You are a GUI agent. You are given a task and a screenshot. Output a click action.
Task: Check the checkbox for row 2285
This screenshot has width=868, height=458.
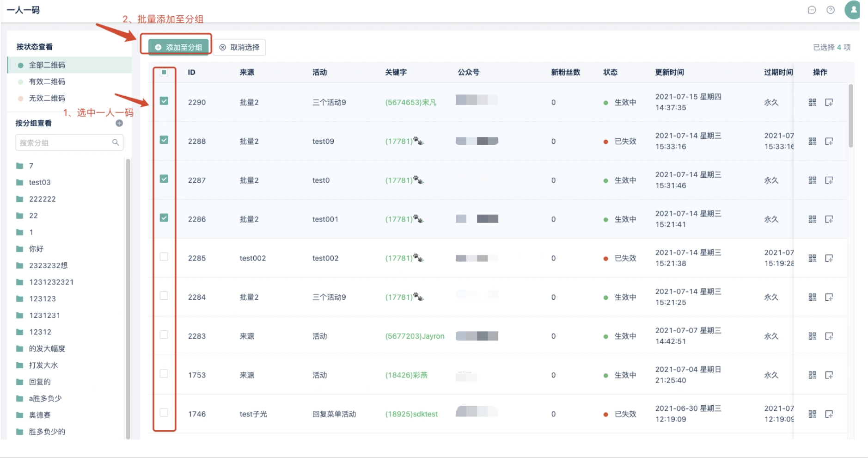point(164,257)
